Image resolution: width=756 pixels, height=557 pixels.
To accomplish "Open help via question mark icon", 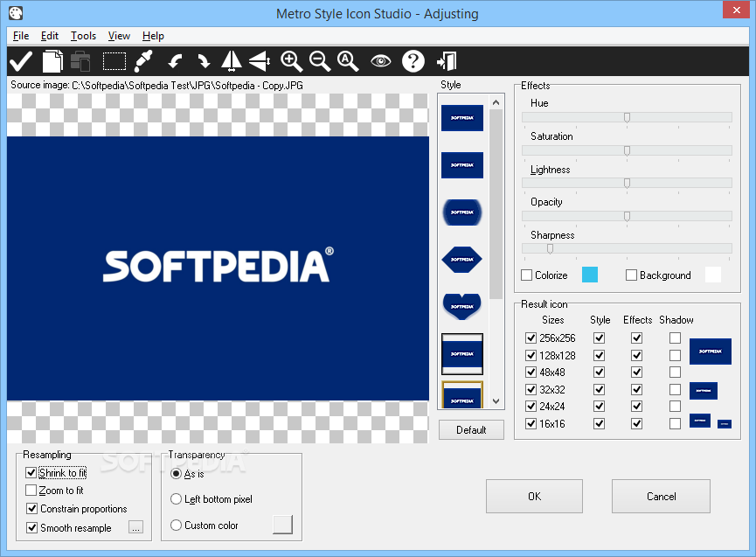I will [x=413, y=61].
